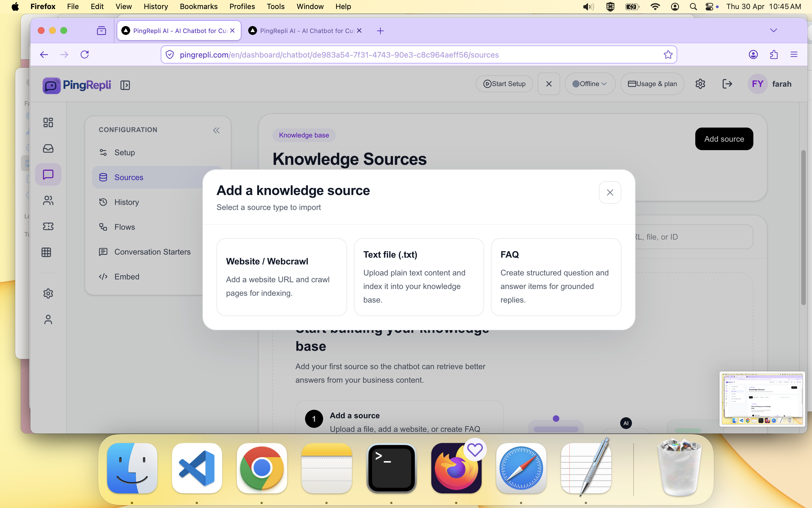Click the Wi-Fi icon in the menu bar
Image resolution: width=812 pixels, height=508 pixels.
[655, 6]
